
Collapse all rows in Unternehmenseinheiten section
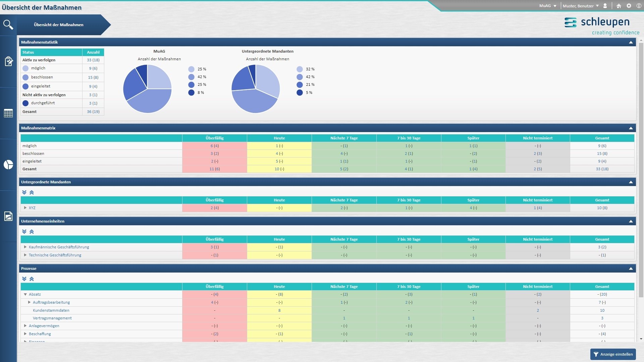pos(32,232)
